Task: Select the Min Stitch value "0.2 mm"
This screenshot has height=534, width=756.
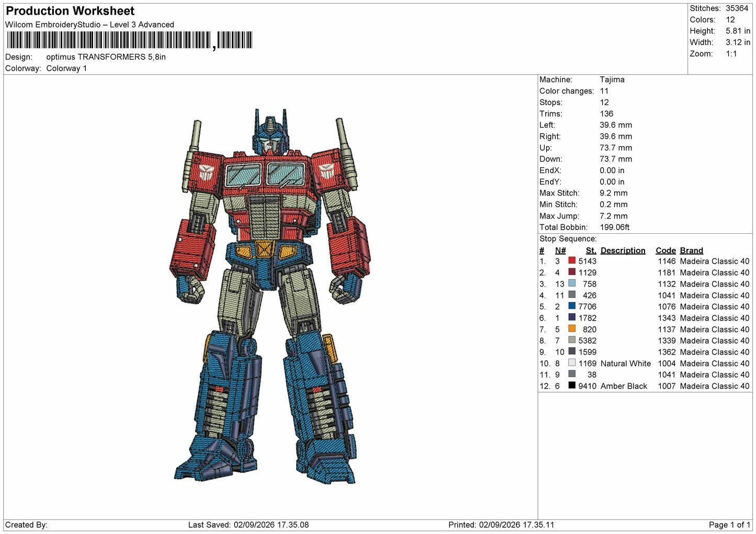Action: pos(614,204)
